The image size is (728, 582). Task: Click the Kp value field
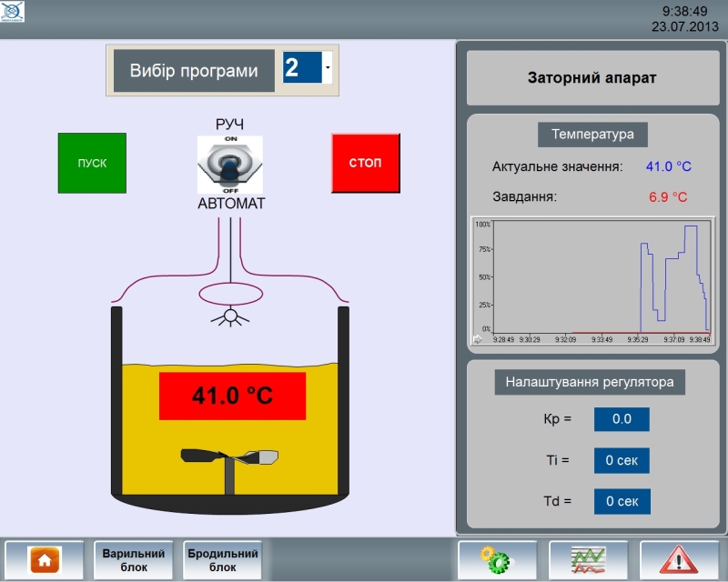[622, 419]
